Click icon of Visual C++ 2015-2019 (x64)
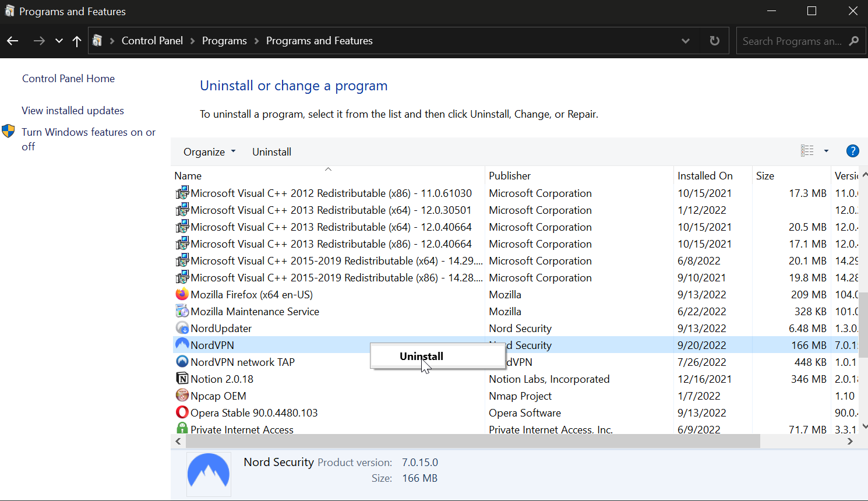 [182, 260]
